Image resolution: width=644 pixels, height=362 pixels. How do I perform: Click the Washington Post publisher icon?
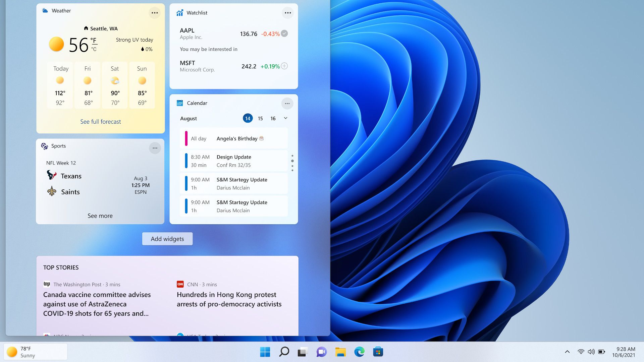pos(46,284)
